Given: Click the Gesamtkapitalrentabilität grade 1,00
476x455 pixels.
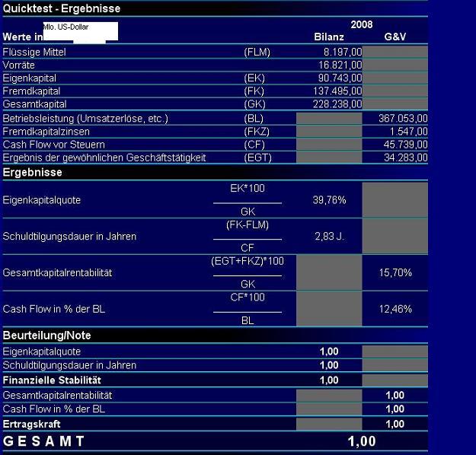Looking at the screenshot, I should tap(395, 395).
